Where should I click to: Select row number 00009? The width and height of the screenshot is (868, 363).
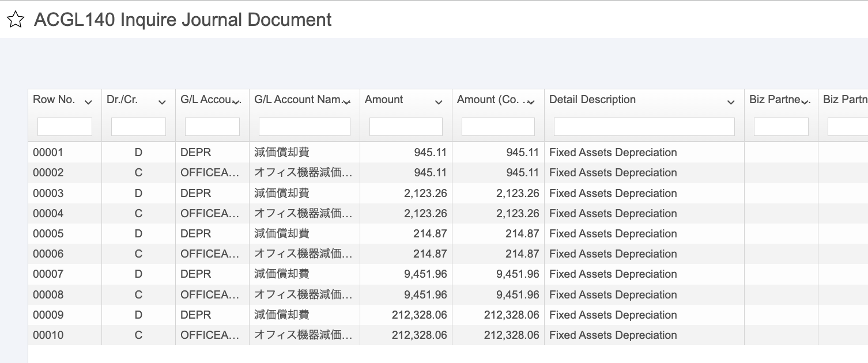48,315
